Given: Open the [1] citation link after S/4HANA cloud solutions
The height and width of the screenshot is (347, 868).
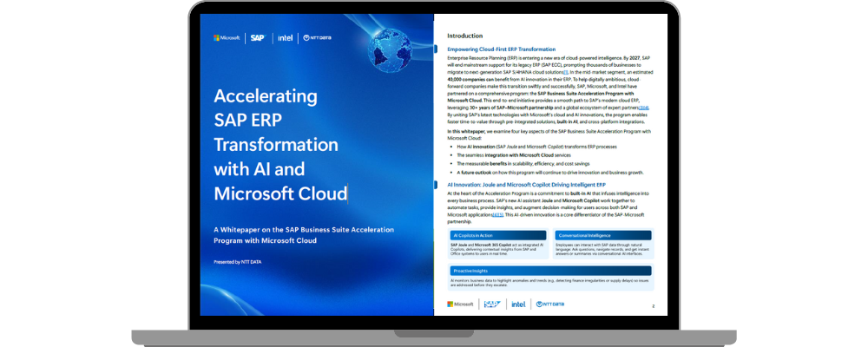Looking at the screenshot, I should pos(565,73).
